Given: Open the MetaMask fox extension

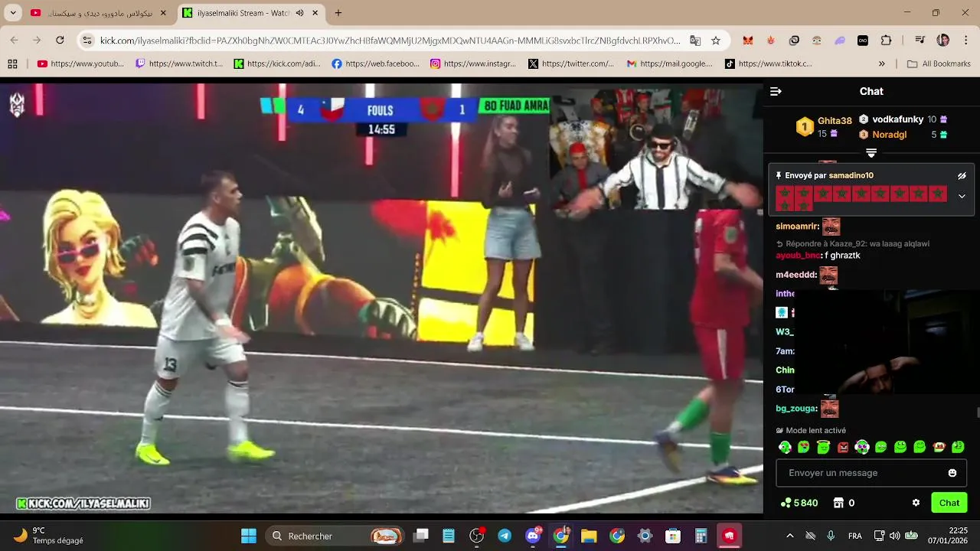Looking at the screenshot, I should point(748,41).
